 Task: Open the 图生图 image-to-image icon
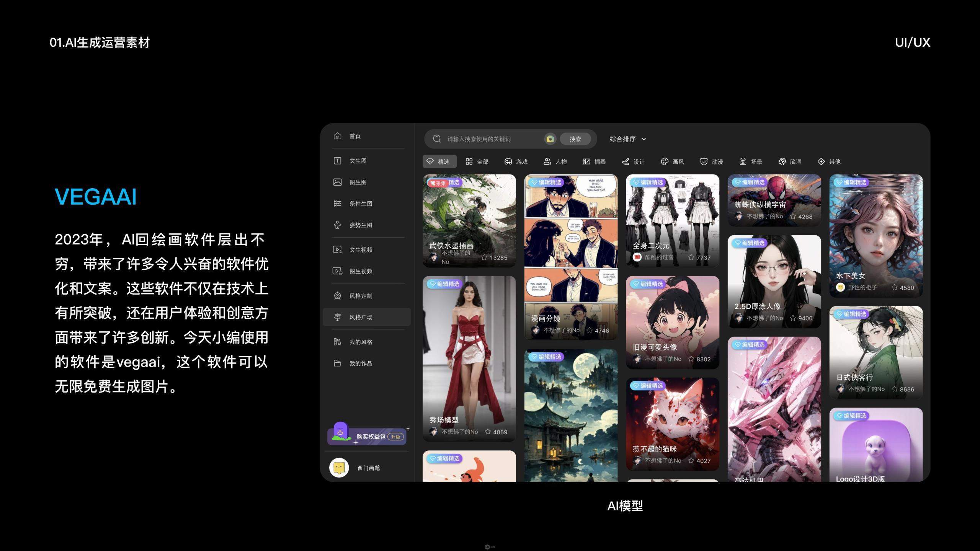coord(337,182)
